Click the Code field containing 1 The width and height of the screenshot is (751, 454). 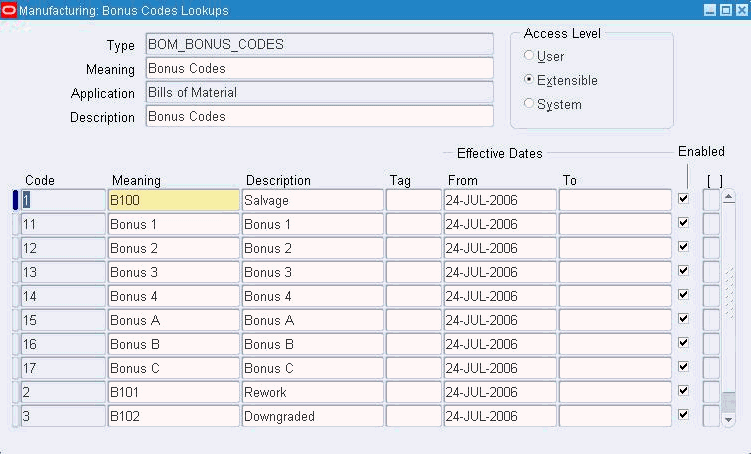pos(63,200)
